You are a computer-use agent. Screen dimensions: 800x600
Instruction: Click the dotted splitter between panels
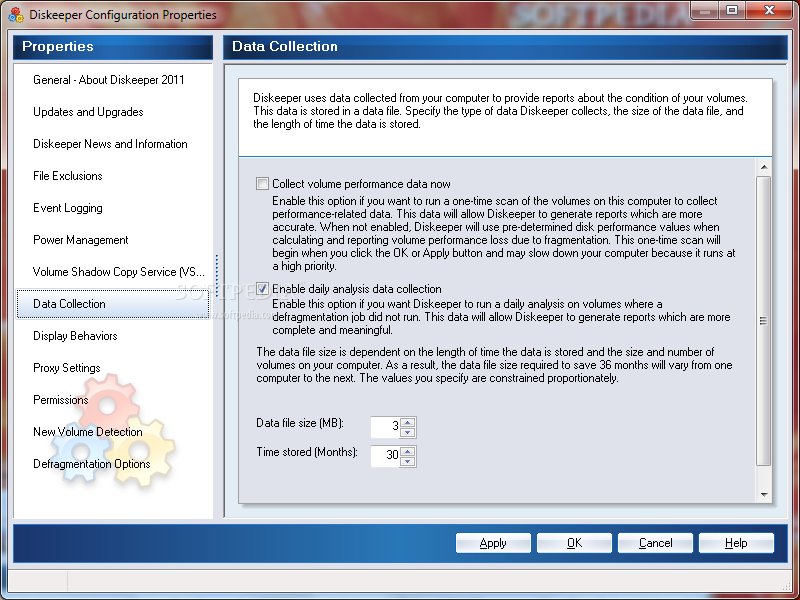[217, 276]
